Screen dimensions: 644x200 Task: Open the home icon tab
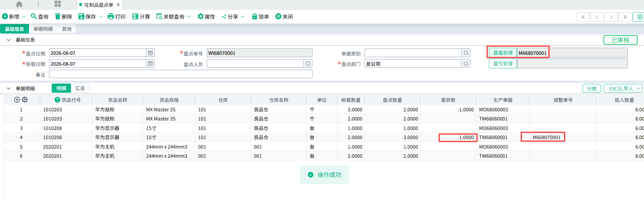(19, 4)
